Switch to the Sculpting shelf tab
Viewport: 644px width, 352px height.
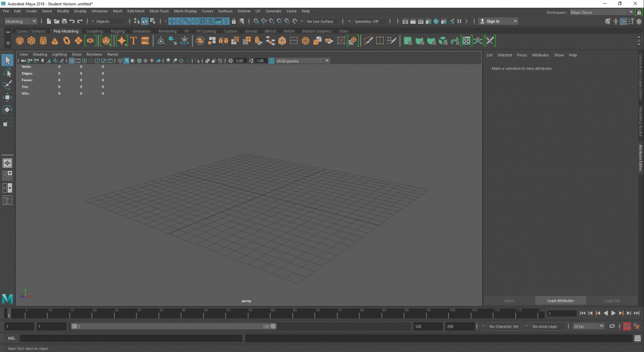[95, 31]
